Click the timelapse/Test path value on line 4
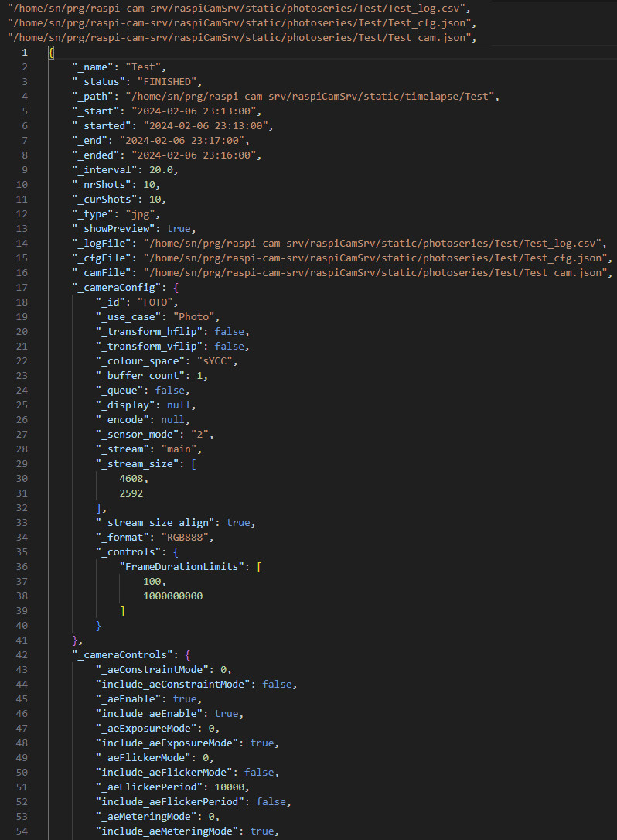 [x=309, y=97]
